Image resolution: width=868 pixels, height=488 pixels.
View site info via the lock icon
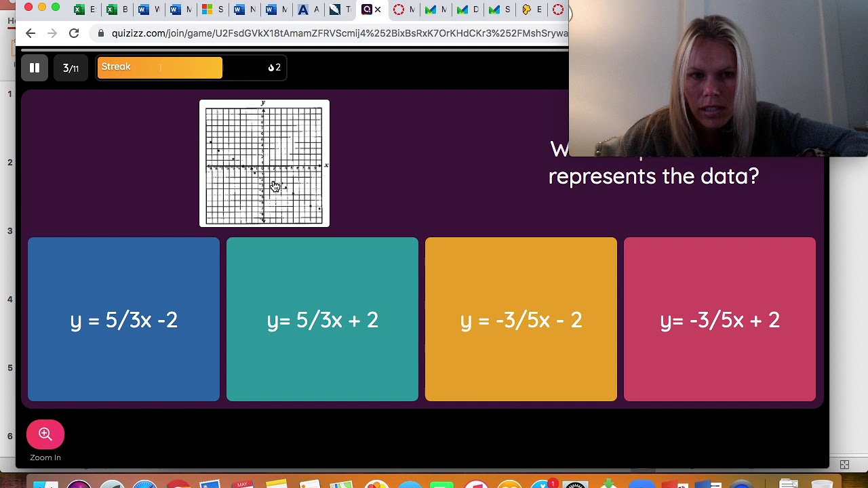pyautogui.click(x=101, y=33)
